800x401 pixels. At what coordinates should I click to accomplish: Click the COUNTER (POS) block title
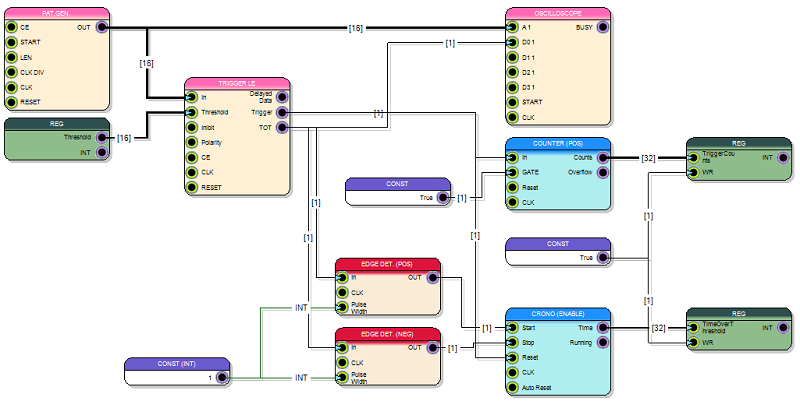coord(558,143)
